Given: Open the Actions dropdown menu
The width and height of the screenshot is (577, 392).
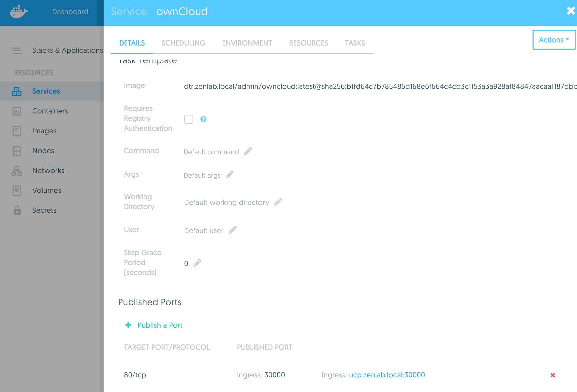Looking at the screenshot, I should tap(554, 40).
